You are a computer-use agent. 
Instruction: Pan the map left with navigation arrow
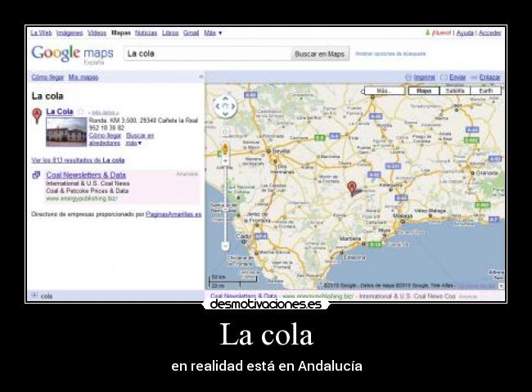click(x=218, y=106)
